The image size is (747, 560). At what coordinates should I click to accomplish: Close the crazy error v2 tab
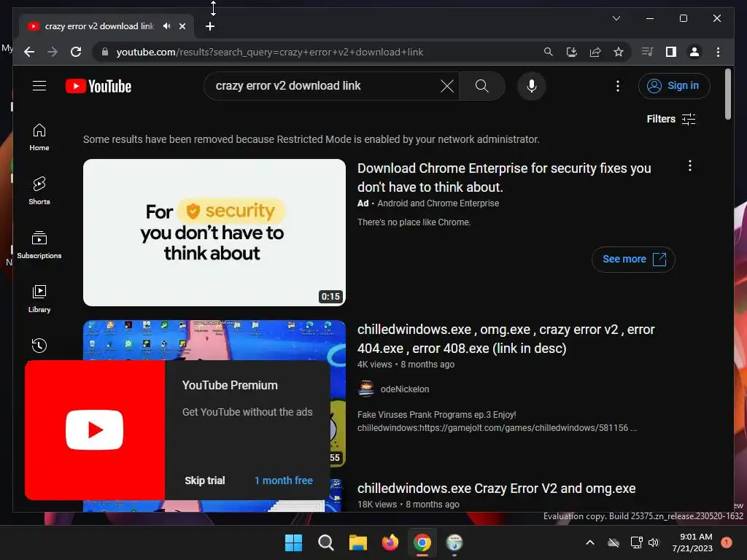tap(182, 26)
